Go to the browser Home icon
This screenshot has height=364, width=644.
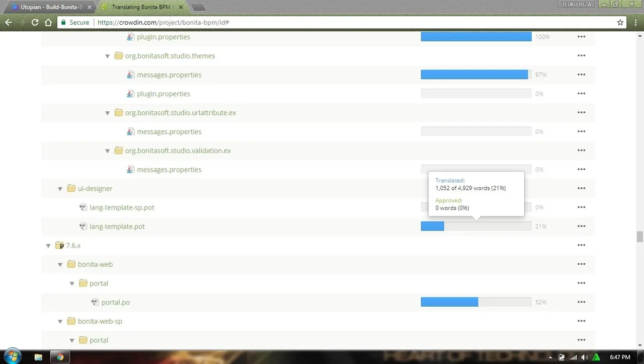click(48, 22)
